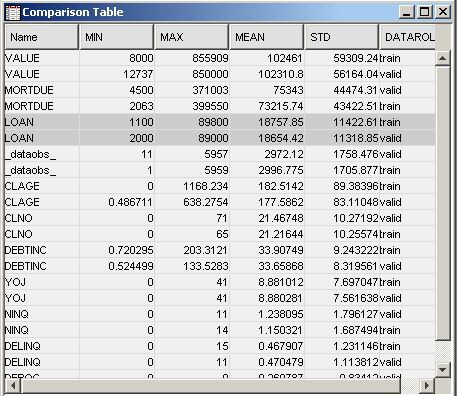Select the DEBTINC row with MIN 0.720295
Screen dimensions: 457x396
[x=220, y=250]
